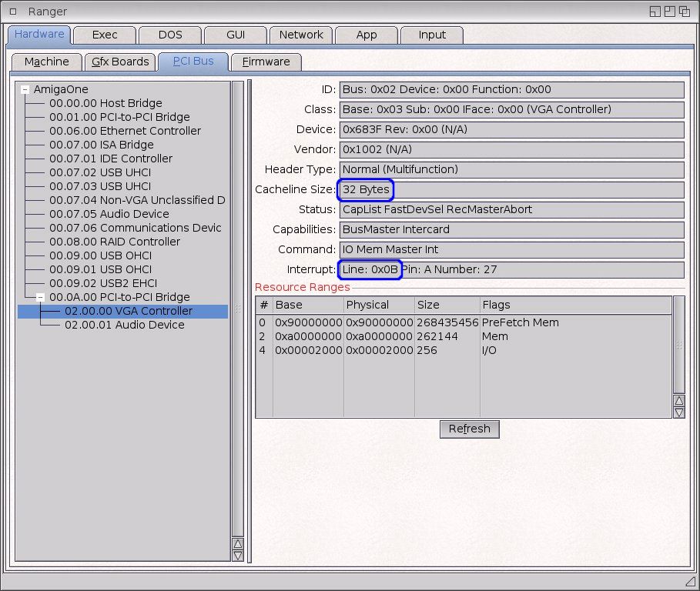Click the Status field CapList value
The height and width of the screenshot is (591, 700).
click(x=511, y=209)
